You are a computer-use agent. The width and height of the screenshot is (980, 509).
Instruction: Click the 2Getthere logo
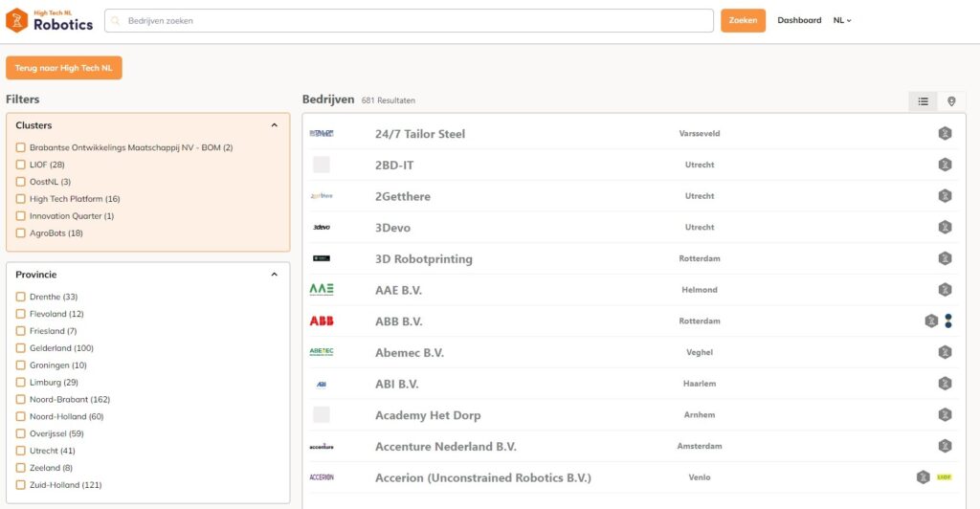(x=322, y=195)
